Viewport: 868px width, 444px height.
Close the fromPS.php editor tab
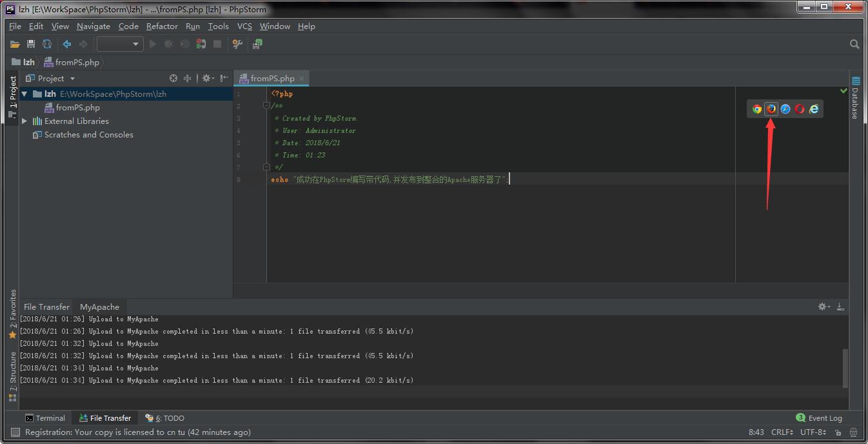click(x=301, y=78)
